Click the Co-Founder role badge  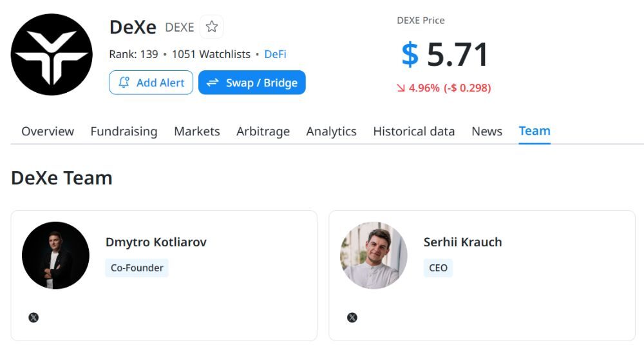(x=137, y=268)
